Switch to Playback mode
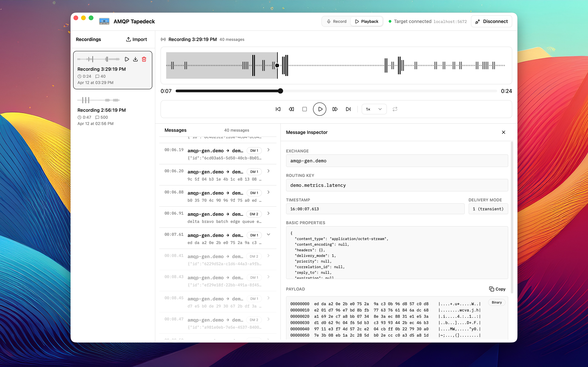Image resolution: width=588 pixels, height=367 pixels. (366, 21)
